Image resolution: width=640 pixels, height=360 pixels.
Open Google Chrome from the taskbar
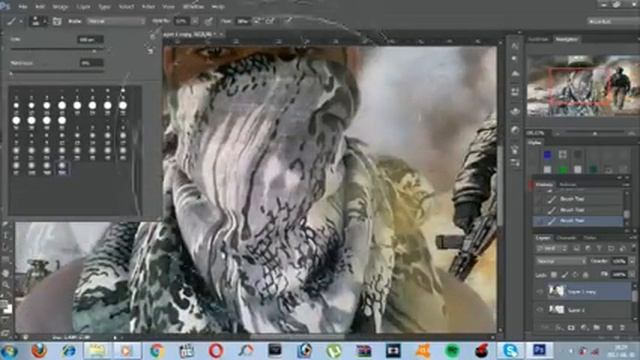[157, 351]
